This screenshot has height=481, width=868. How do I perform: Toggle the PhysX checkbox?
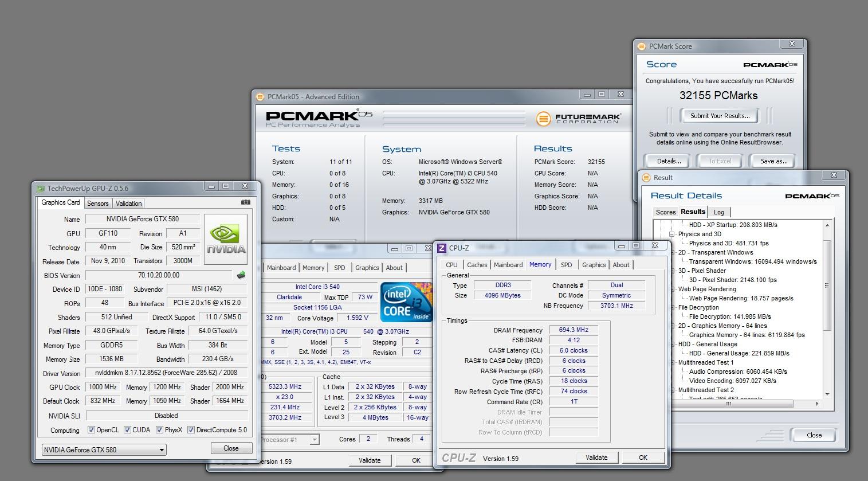pos(159,430)
